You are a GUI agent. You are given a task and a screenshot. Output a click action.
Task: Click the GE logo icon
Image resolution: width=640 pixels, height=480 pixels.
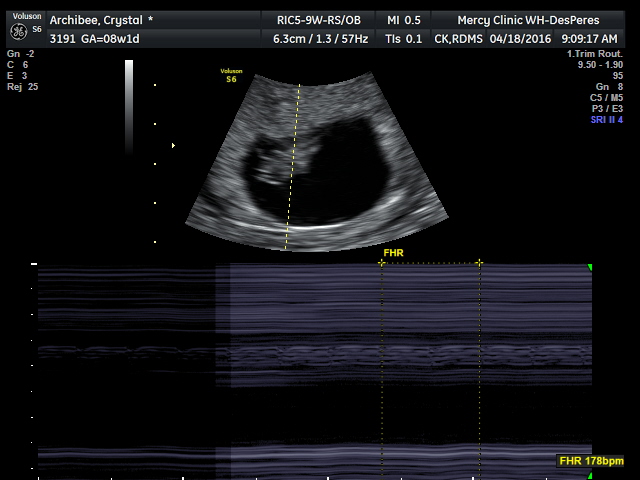[19, 31]
